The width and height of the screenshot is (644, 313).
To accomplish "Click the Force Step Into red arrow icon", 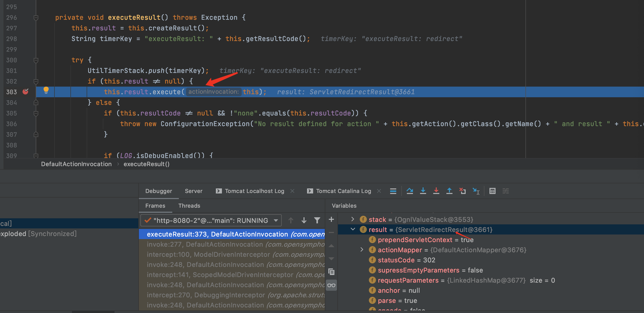I will click(x=436, y=191).
